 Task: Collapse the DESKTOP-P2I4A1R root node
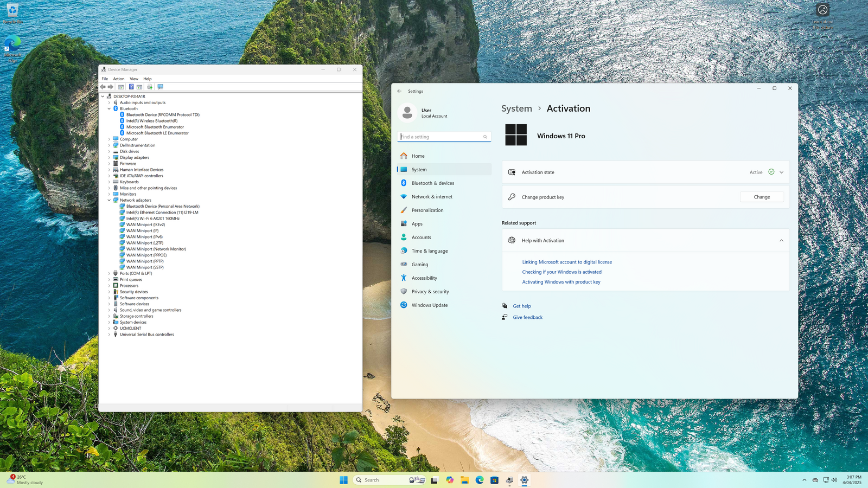pos(103,97)
